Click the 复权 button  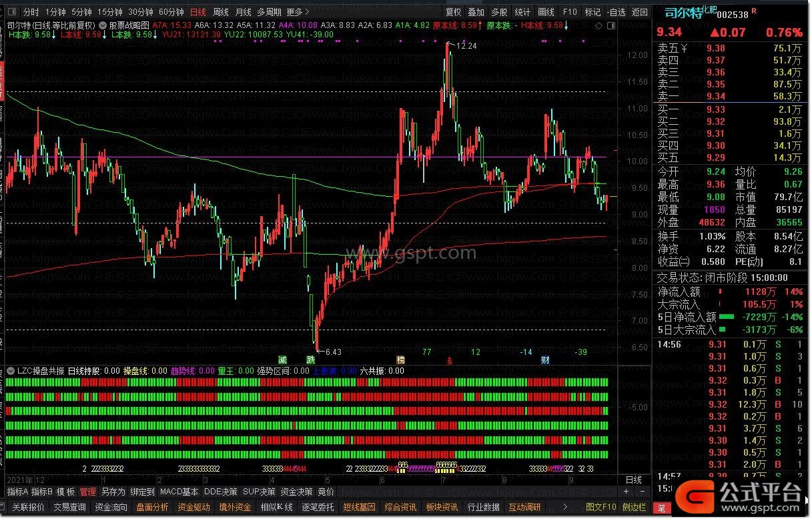[x=454, y=12]
